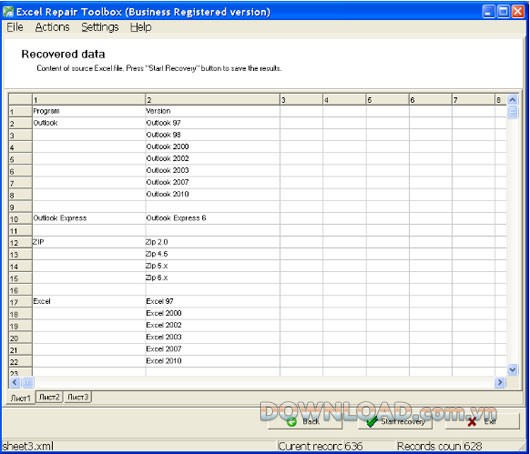Image resolution: width=530 pixels, height=454 pixels.
Task: Click the 'Program' cell
Action: (89, 111)
